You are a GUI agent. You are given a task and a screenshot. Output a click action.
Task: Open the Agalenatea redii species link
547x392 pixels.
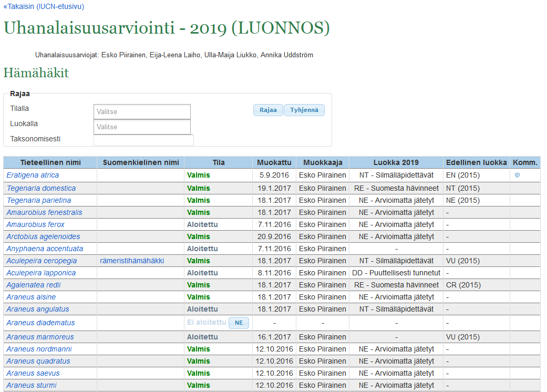click(34, 285)
